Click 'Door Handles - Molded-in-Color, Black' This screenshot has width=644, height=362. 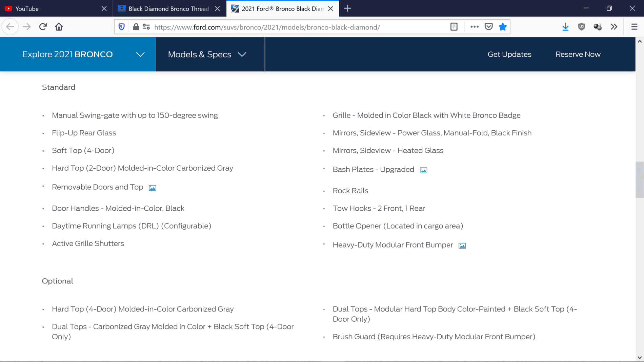[118, 209]
